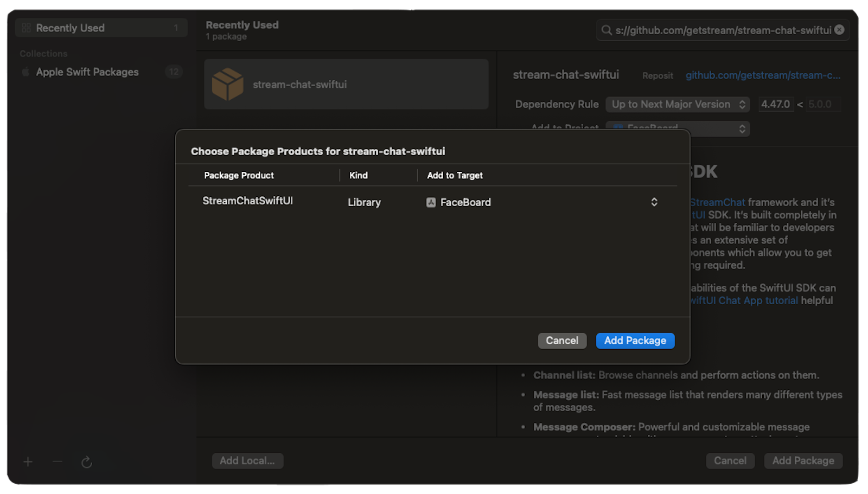Clear the search field with the x icon
This screenshot has height=494, width=868.
tap(839, 30)
